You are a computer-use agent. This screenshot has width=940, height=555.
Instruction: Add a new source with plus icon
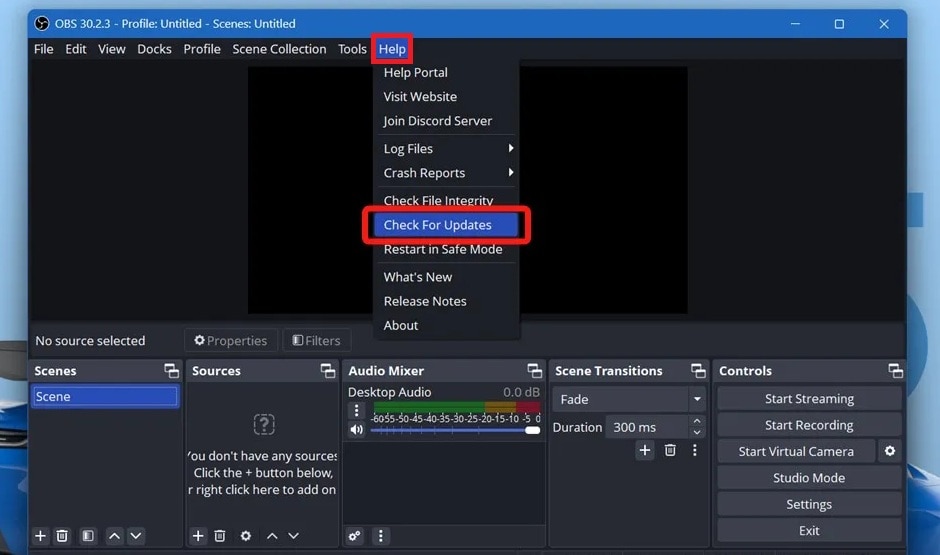pos(198,535)
